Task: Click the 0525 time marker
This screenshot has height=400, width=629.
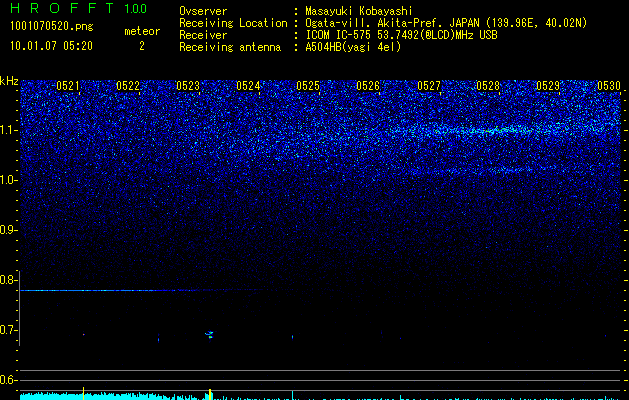Action: (308, 86)
